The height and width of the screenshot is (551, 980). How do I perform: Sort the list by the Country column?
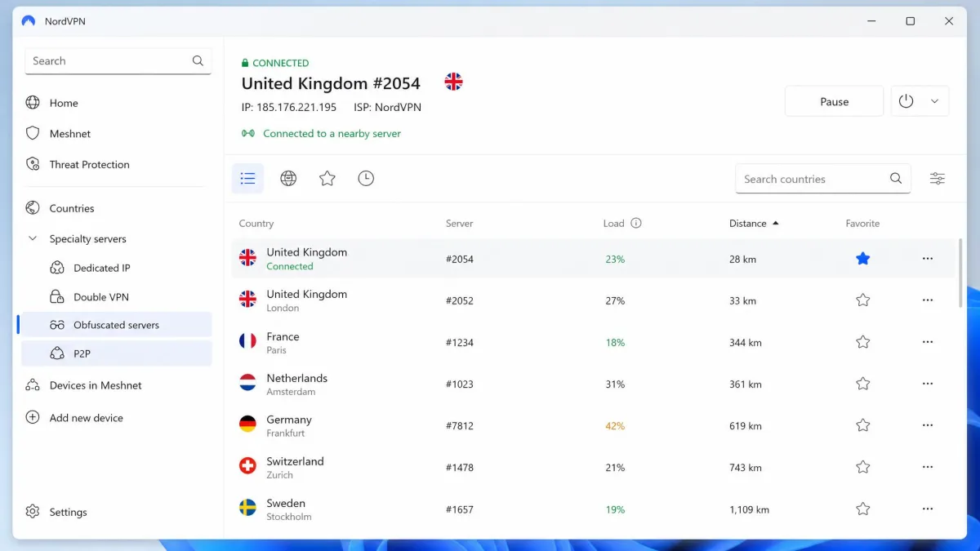coord(256,224)
